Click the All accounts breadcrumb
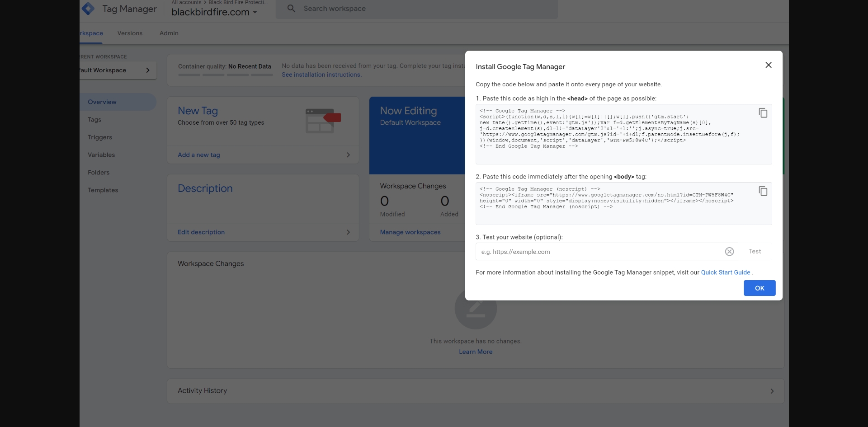Image resolution: width=868 pixels, height=427 pixels. (186, 2)
